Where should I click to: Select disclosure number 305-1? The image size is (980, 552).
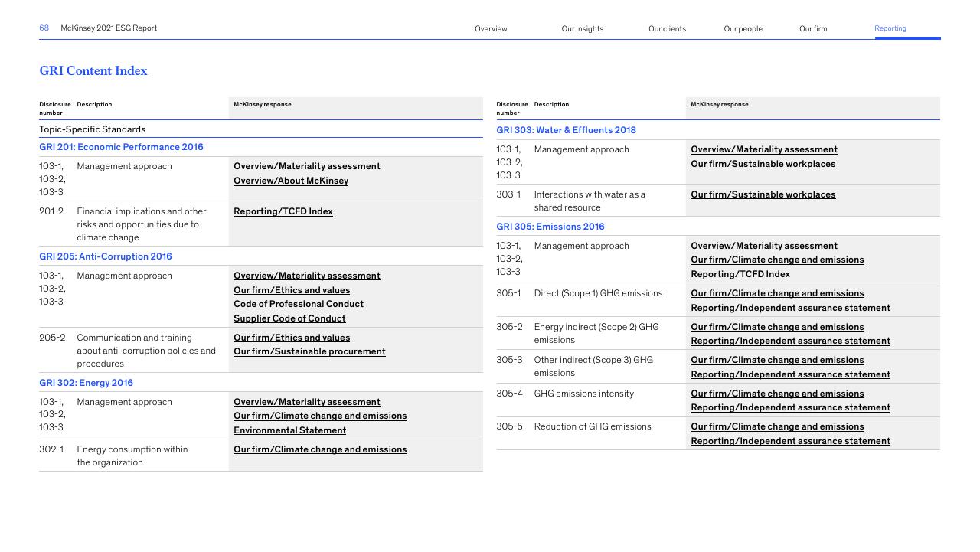coord(508,293)
